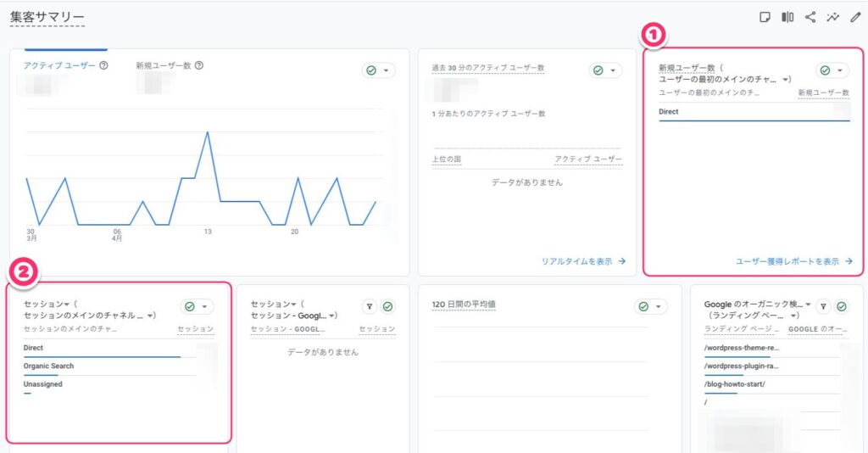Switch to the 新規ユーザー数 metric tab
868x453 pixels.
tap(164, 65)
